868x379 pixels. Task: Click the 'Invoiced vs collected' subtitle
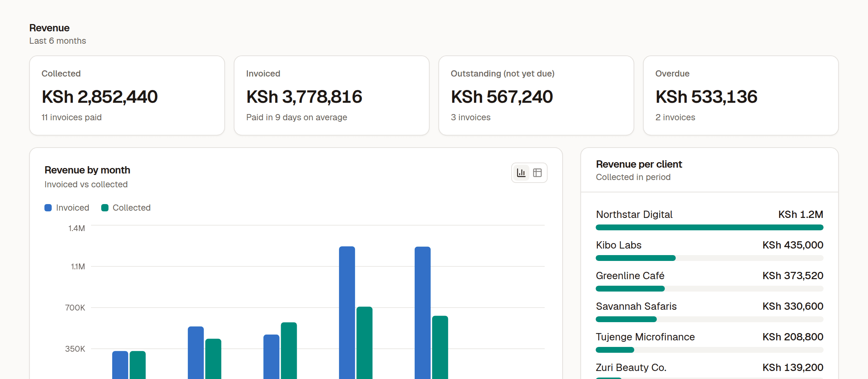pyautogui.click(x=86, y=184)
